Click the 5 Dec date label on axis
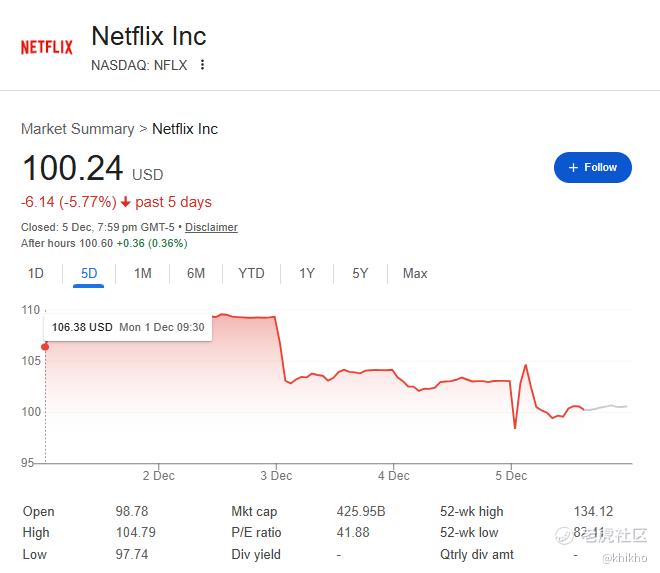The height and width of the screenshot is (573, 660). point(511,475)
